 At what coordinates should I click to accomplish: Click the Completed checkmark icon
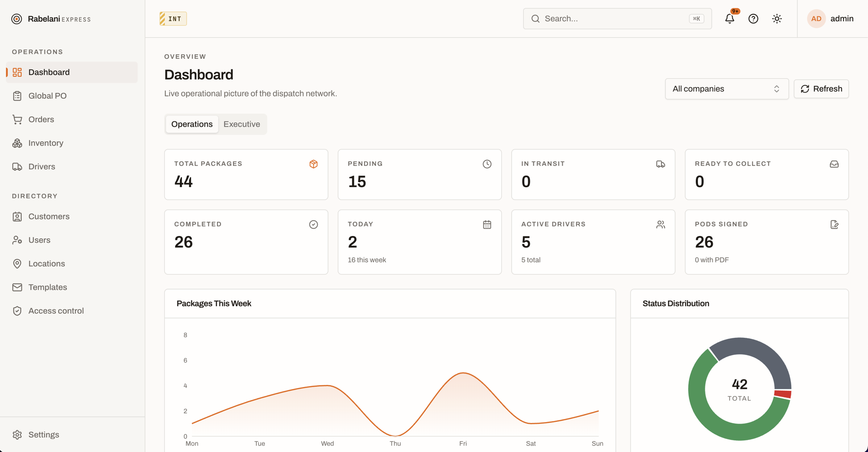[313, 225]
